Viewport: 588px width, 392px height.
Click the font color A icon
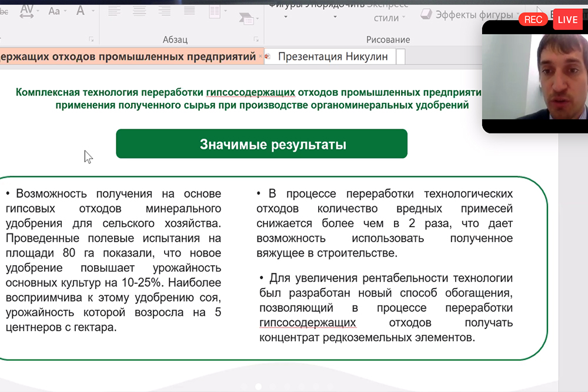[80, 10]
